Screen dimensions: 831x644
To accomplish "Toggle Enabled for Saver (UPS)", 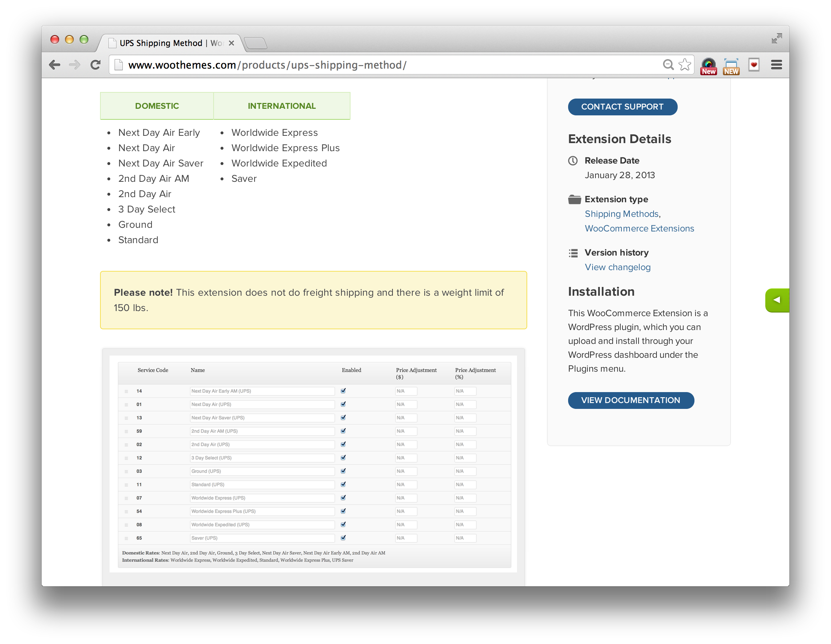I will 343,537.
